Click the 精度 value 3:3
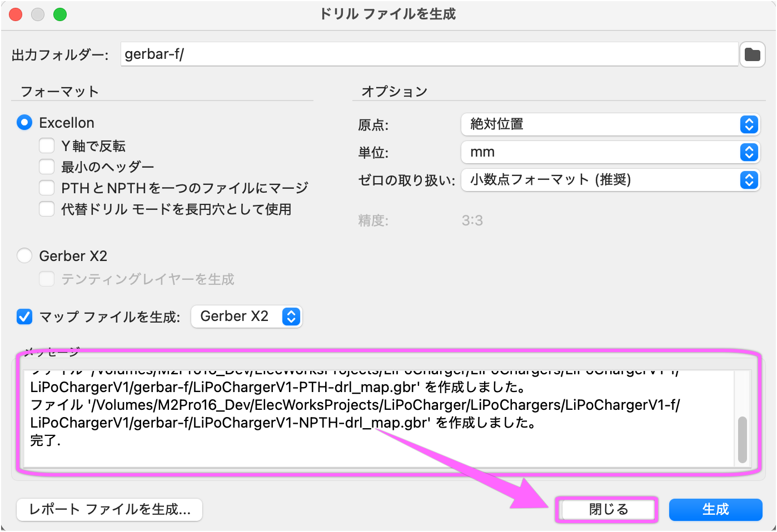Image resolution: width=777 pixels, height=532 pixels. click(x=472, y=221)
